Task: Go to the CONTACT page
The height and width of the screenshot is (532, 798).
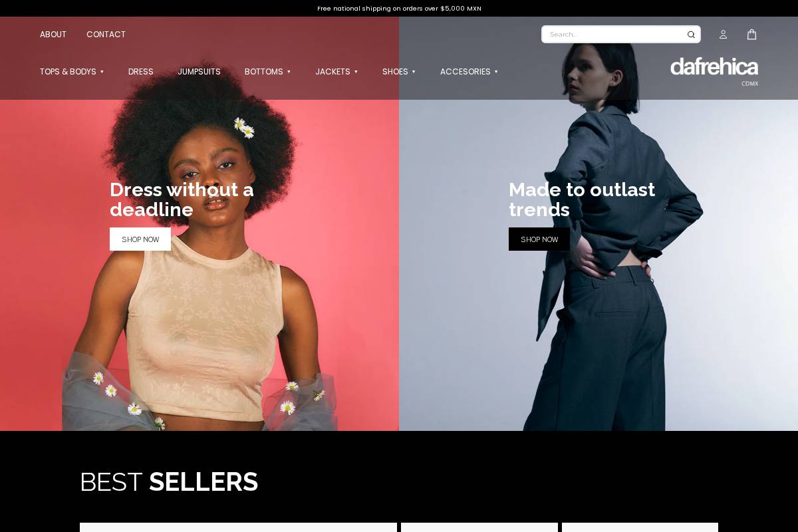Action: 106,35
